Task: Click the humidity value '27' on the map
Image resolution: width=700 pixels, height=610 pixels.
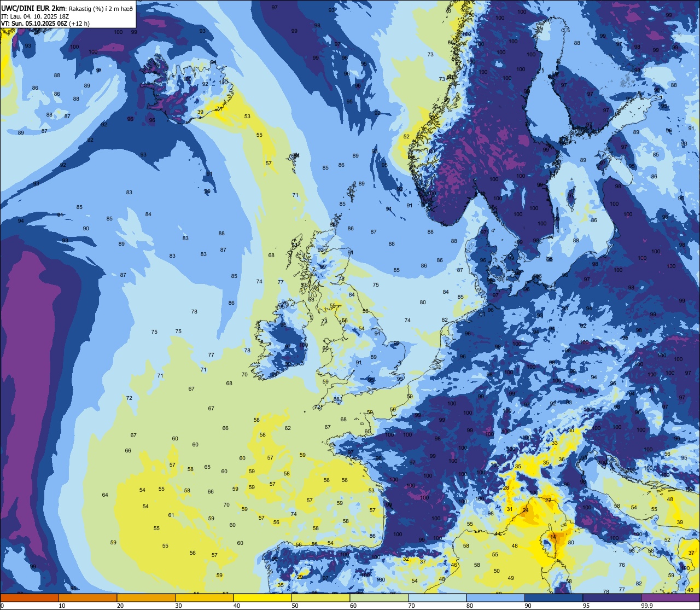Action: click(x=549, y=501)
